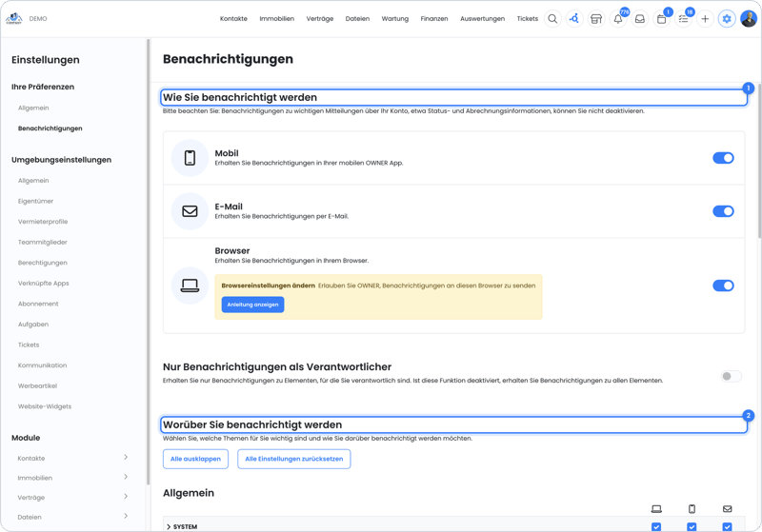The width and height of the screenshot is (762, 532).
Task: Click the Mobil phone icon
Action: click(x=190, y=158)
